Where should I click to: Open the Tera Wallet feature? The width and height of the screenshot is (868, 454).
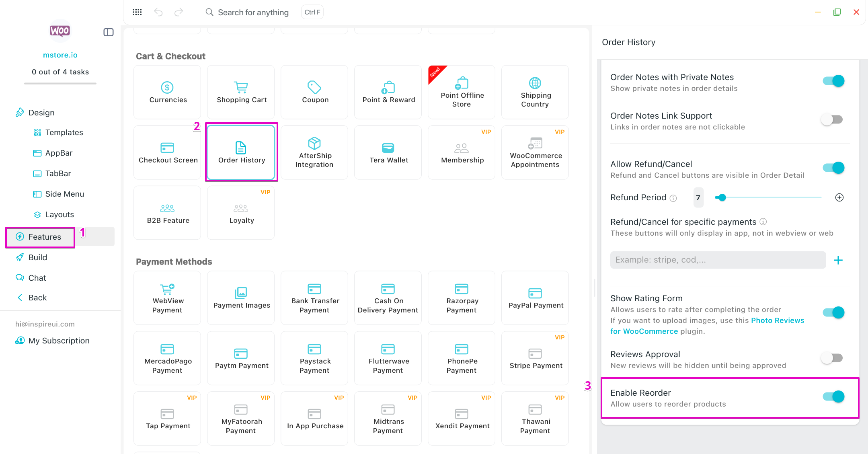tap(388, 152)
